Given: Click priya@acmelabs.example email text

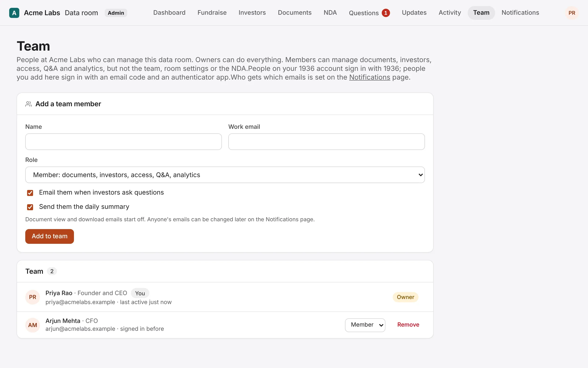Looking at the screenshot, I should [x=80, y=302].
